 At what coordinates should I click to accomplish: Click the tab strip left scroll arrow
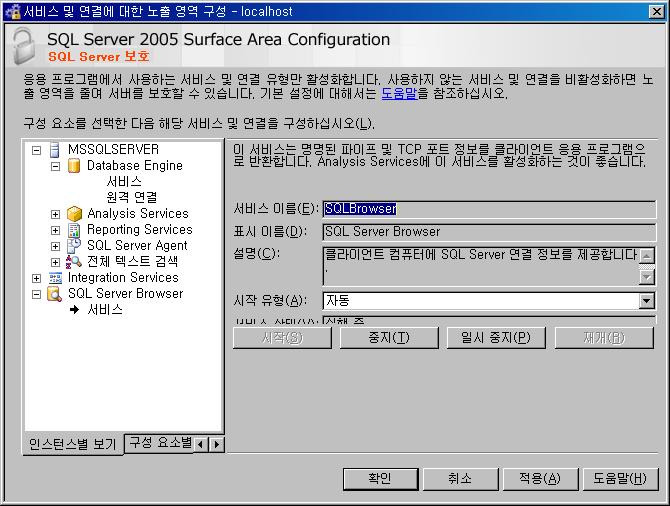[x=200, y=444]
